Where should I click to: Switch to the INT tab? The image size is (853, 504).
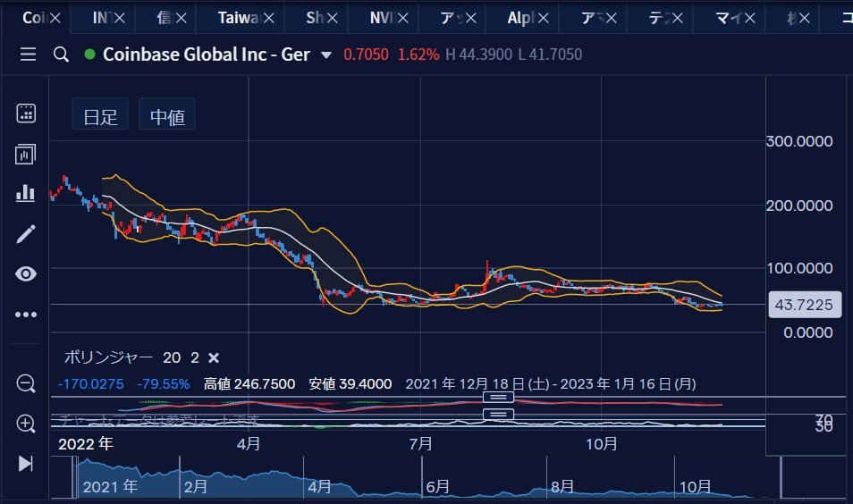[x=102, y=18]
